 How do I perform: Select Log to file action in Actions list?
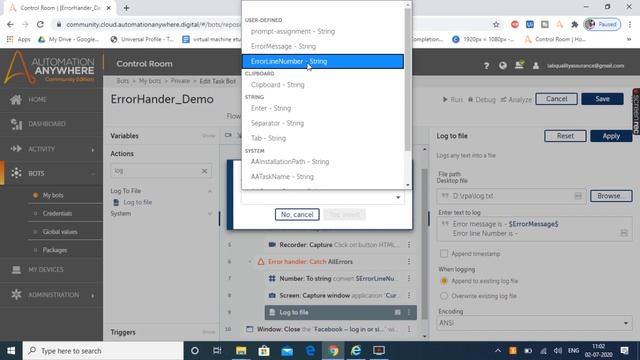point(138,202)
